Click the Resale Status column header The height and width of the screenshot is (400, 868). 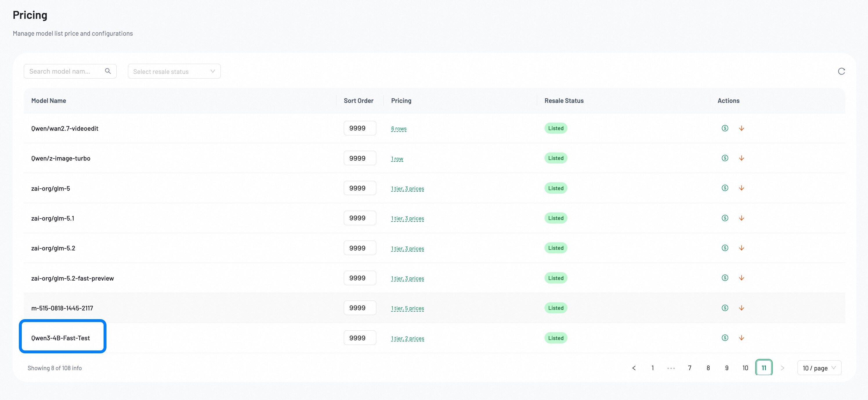tap(564, 100)
